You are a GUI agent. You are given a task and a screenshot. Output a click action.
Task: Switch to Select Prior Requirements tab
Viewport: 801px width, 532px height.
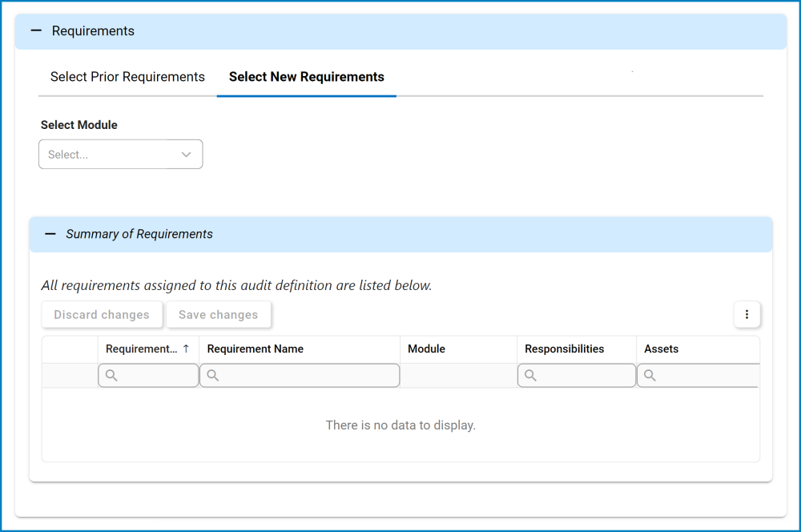click(x=127, y=77)
